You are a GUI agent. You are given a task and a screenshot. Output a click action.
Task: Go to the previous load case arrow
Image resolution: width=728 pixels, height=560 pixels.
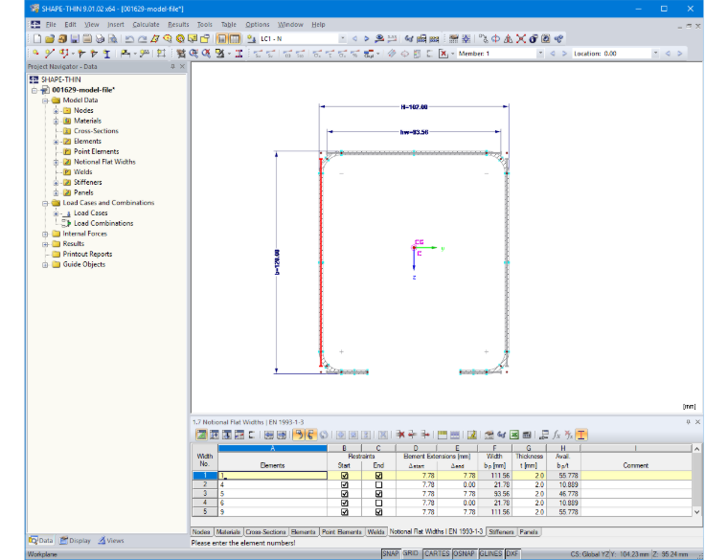click(354, 39)
